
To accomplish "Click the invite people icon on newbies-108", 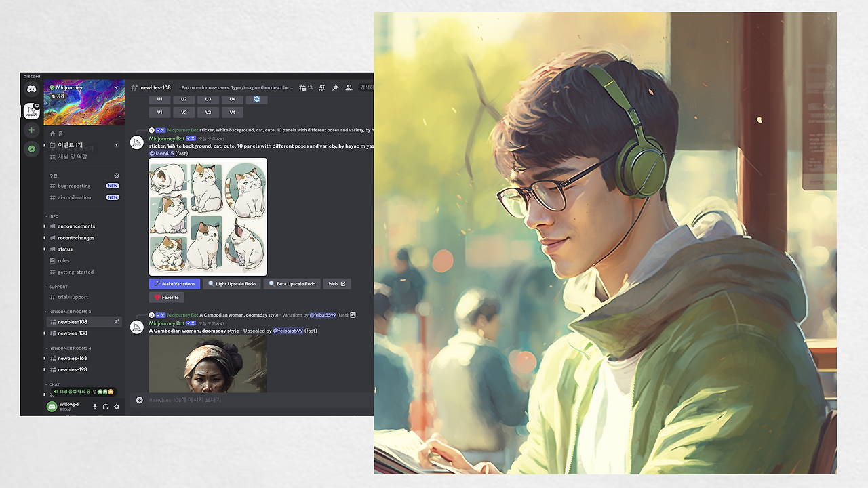I will pyautogui.click(x=117, y=322).
